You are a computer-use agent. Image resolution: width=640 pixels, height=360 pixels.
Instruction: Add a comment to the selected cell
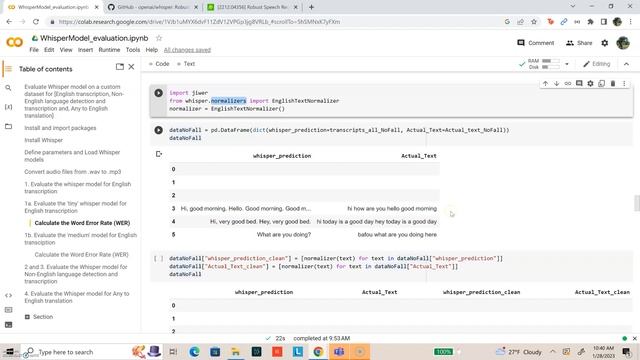pyautogui.click(x=579, y=84)
